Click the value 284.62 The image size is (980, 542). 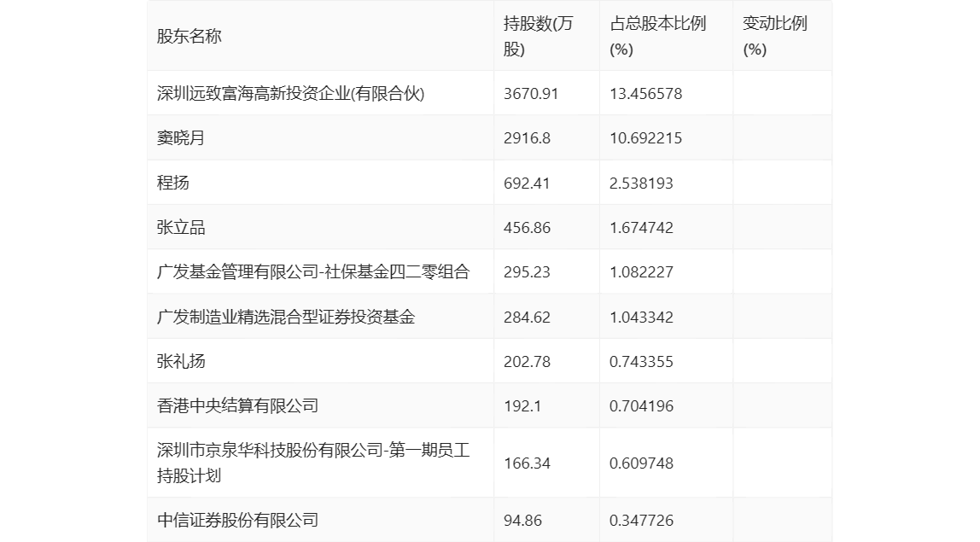click(527, 317)
